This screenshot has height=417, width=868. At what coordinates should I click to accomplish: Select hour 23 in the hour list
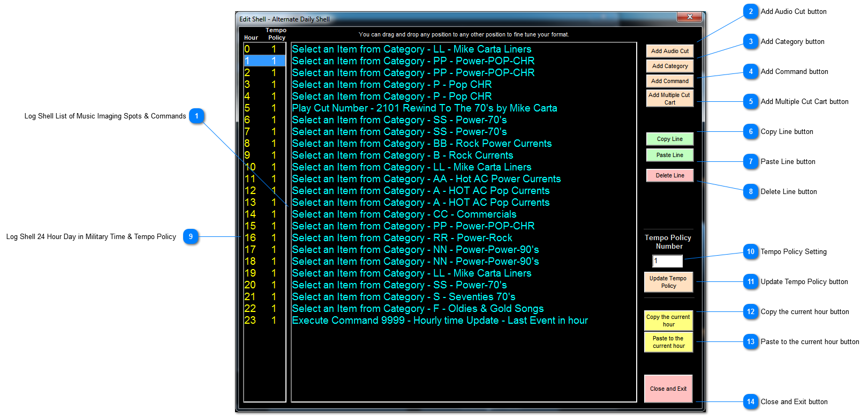pos(265,321)
